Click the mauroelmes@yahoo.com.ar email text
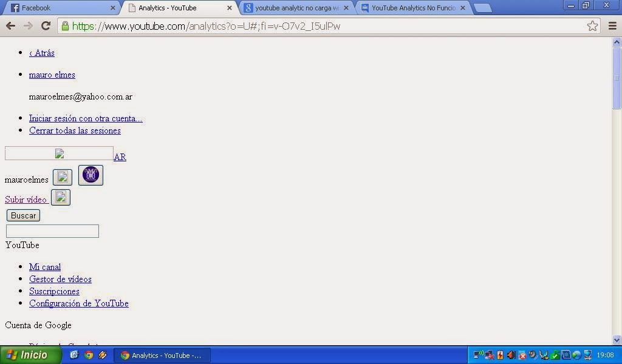This screenshot has height=364, width=622. (x=81, y=96)
